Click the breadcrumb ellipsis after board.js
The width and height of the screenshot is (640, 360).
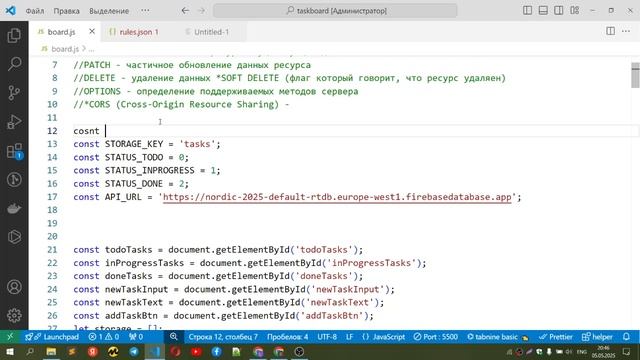coord(91,49)
